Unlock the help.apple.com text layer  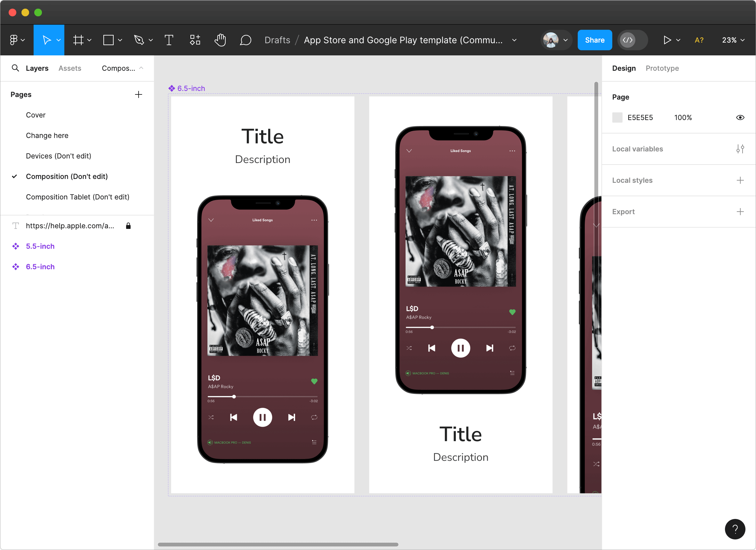click(x=128, y=226)
